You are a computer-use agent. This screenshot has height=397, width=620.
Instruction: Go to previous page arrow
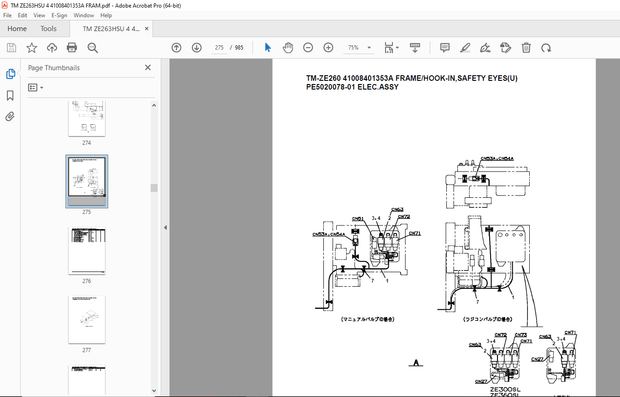coord(176,48)
